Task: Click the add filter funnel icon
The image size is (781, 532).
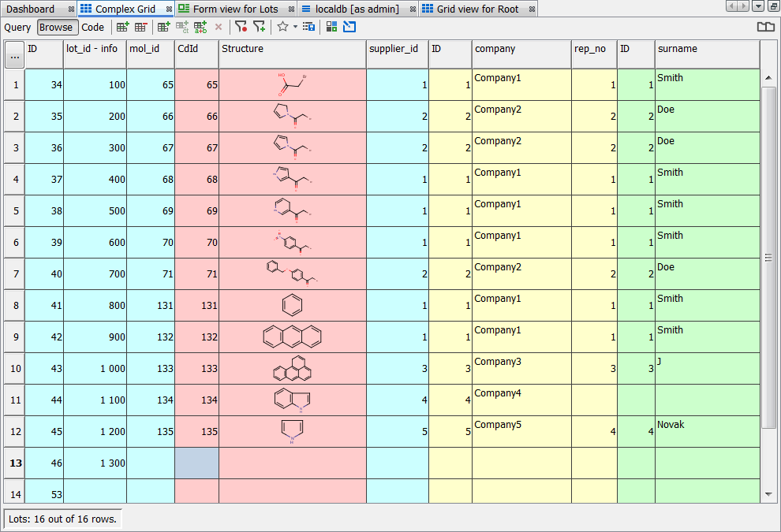Action: pos(259,27)
